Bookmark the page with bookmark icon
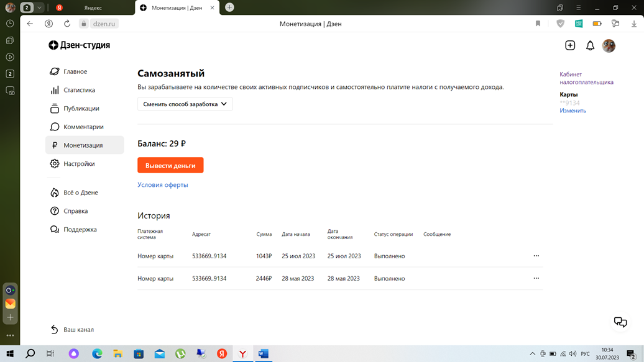The image size is (644, 362). (538, 24)
